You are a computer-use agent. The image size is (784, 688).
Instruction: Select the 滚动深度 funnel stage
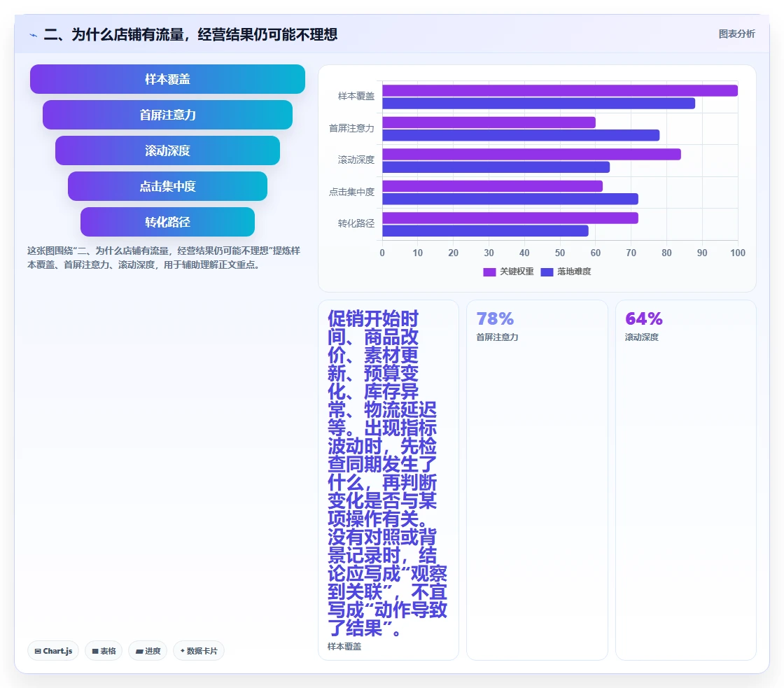click(167, 150)
